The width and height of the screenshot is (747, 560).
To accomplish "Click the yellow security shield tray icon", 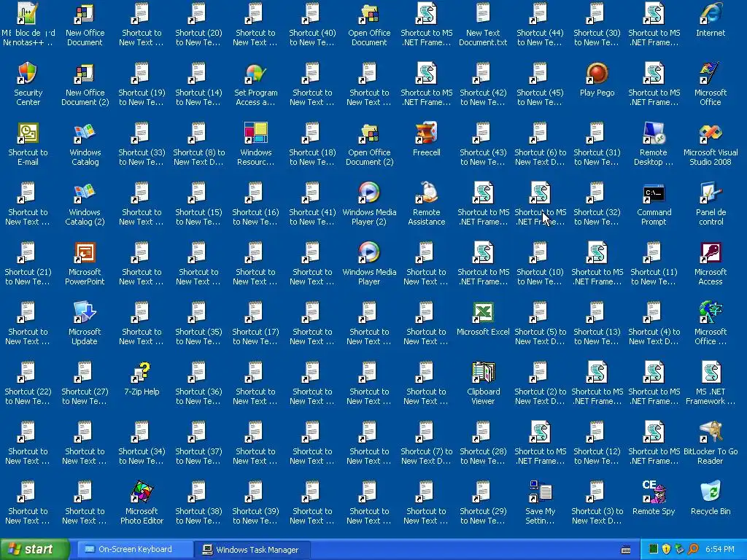I will pos(666,550).
